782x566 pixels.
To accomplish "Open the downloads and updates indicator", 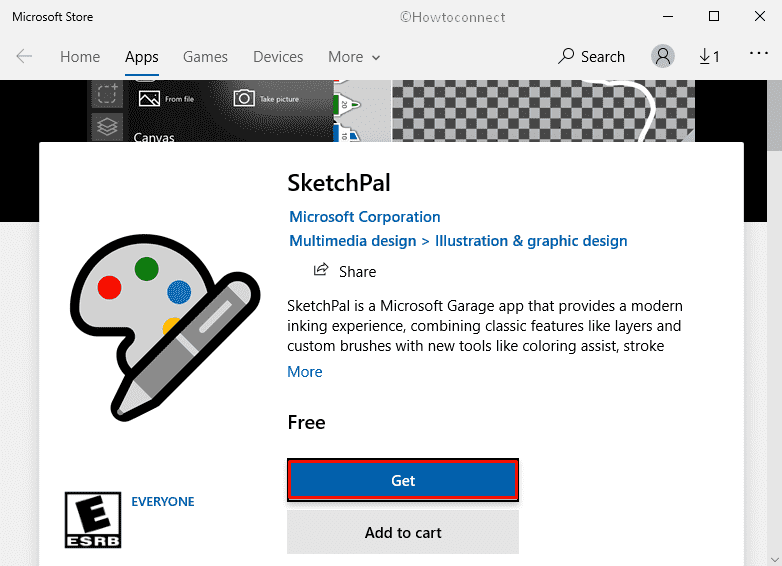I will 709,57.
